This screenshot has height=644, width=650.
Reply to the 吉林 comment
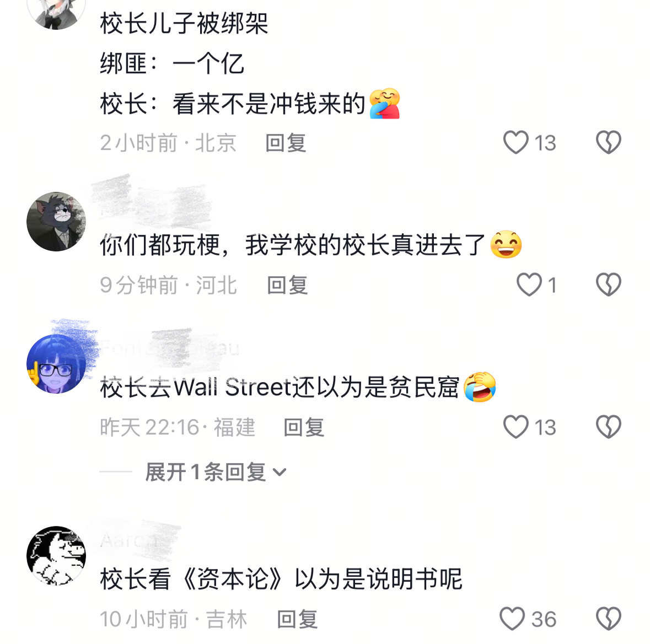point(297,620)
